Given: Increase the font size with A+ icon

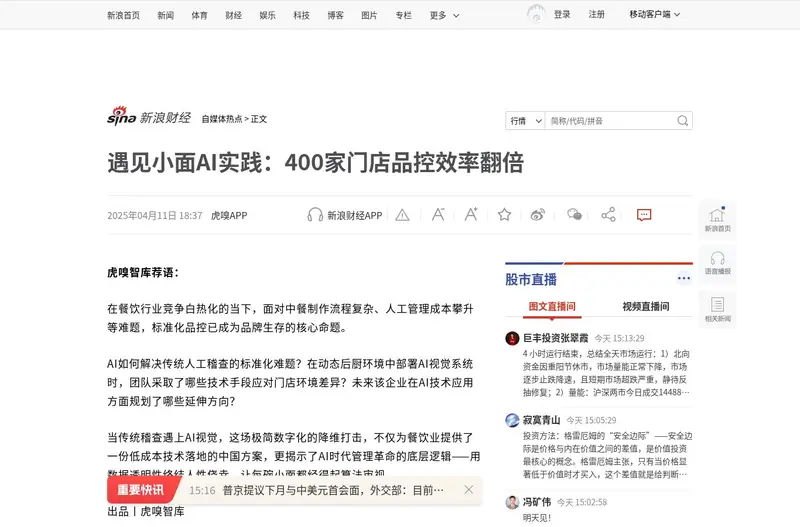Looking at the screenshot, I should (471, 214).
